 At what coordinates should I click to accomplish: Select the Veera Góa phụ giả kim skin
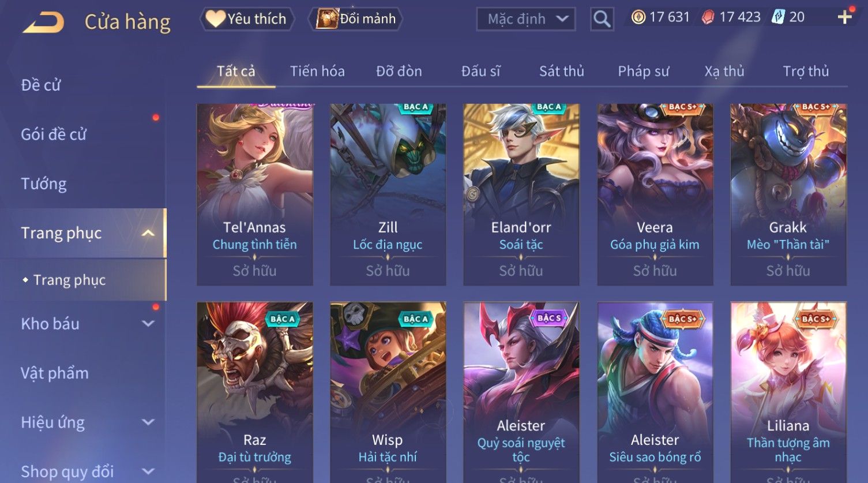pyautogui.click(x=655, y=194)
